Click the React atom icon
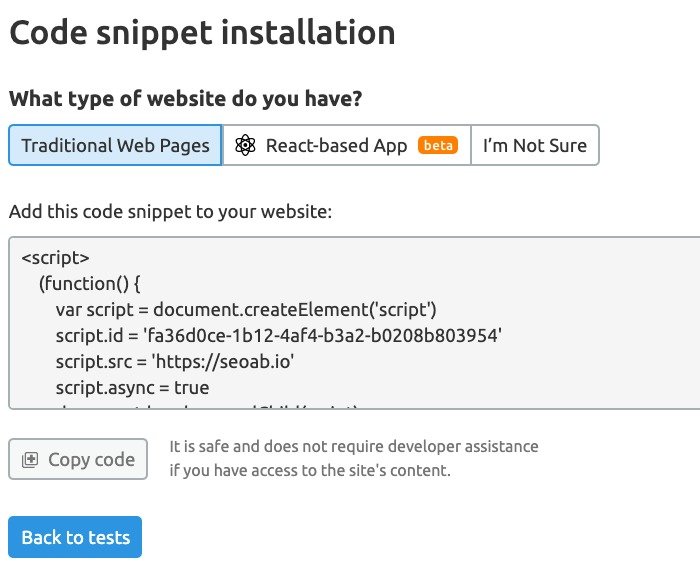Viewport: 700px width, 562px height. tap(245, 145)
